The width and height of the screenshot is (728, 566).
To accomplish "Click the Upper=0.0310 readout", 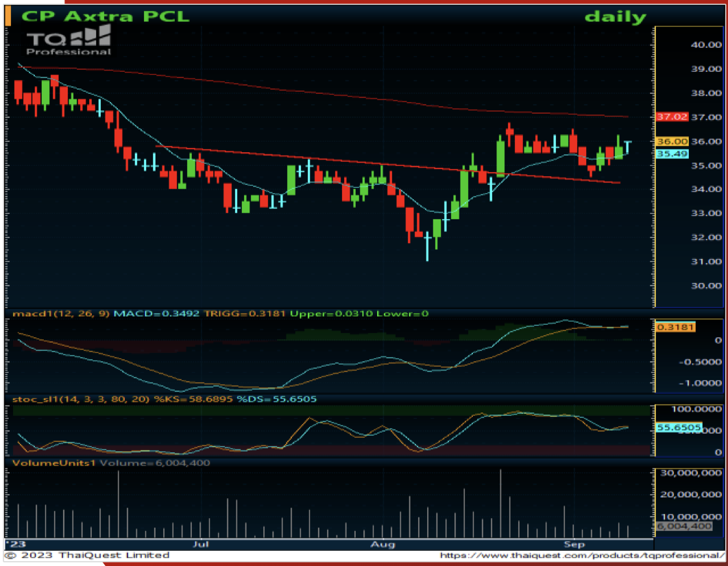I will [x=331, y=314].
